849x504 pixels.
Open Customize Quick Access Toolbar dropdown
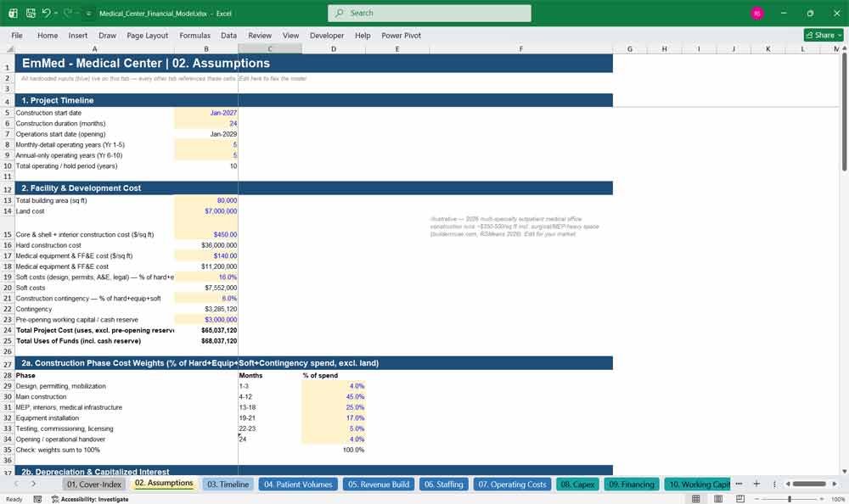[x=89, y=14]
